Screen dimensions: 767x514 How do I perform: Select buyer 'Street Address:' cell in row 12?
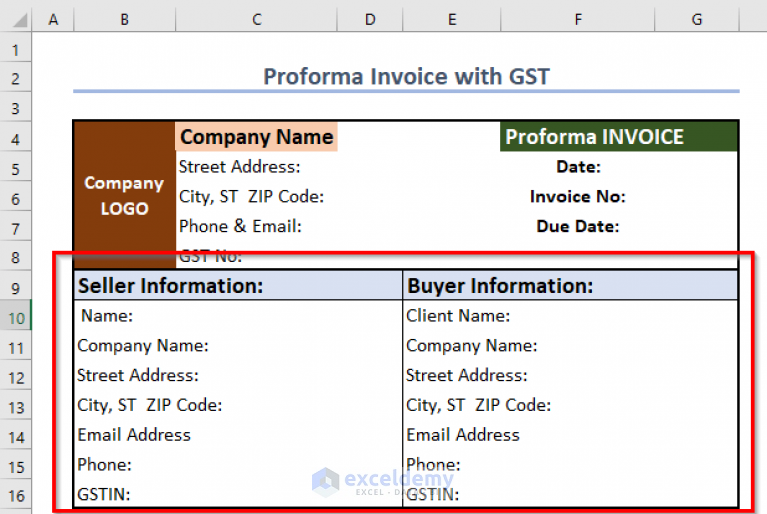click(570, 375)
